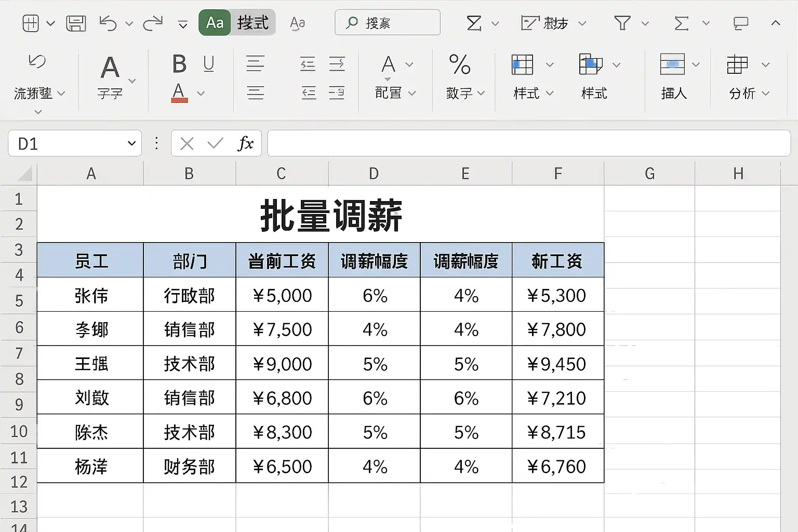The image size is (798, 532).
Task: Collapse the ribbon with the up chevron
Action: point(776,23)
